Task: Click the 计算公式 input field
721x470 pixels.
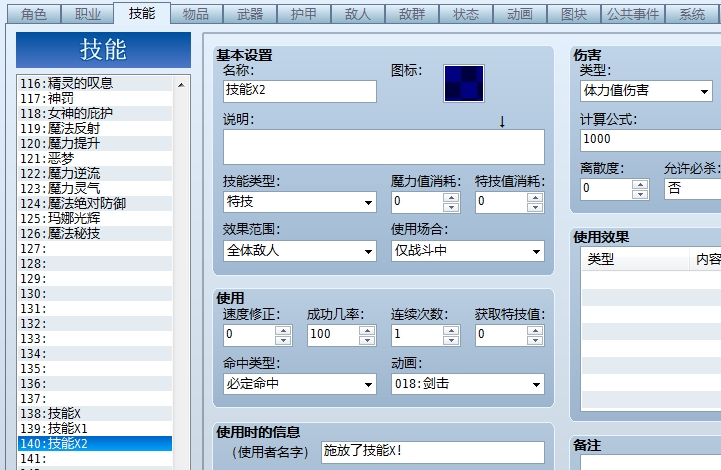Action: tap(651, 140)
